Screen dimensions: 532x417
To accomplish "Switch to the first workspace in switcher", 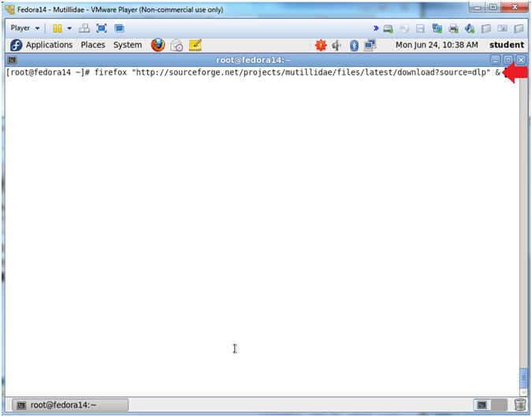I will click(x=482, y=404).
